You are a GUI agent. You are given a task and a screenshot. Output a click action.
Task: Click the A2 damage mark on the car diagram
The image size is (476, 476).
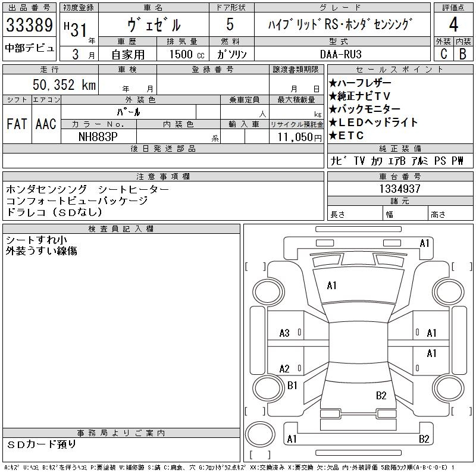(284, 369)
